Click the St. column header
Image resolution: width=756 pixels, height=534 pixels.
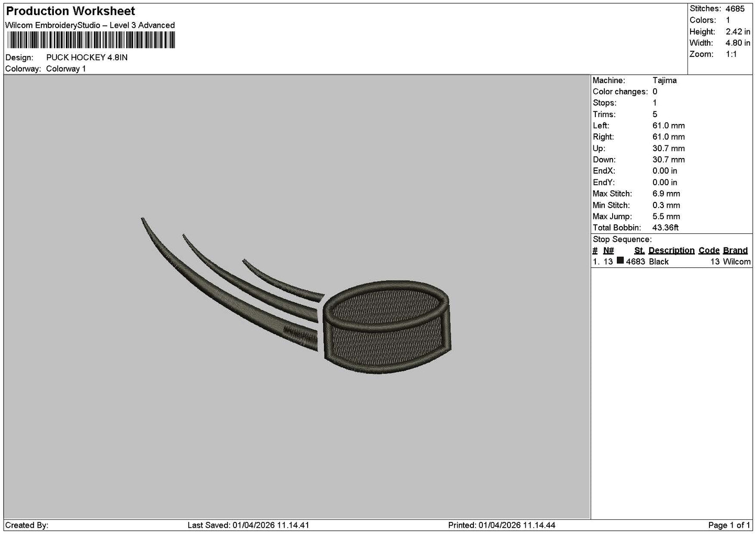639,251
